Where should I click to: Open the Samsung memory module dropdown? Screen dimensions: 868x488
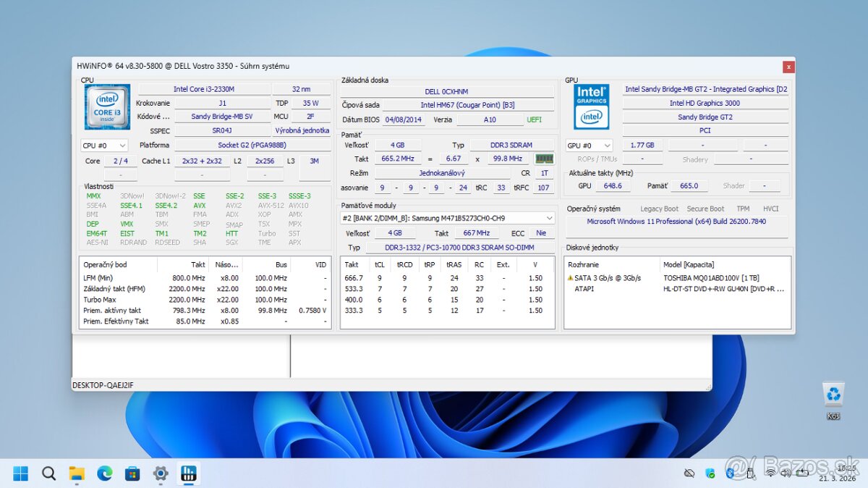(x=551, y=217)
